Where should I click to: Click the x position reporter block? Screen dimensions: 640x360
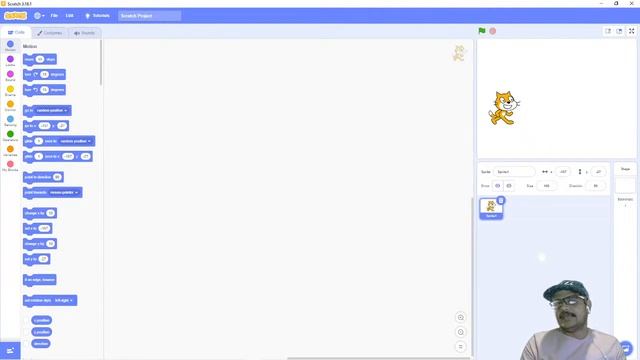42,320
